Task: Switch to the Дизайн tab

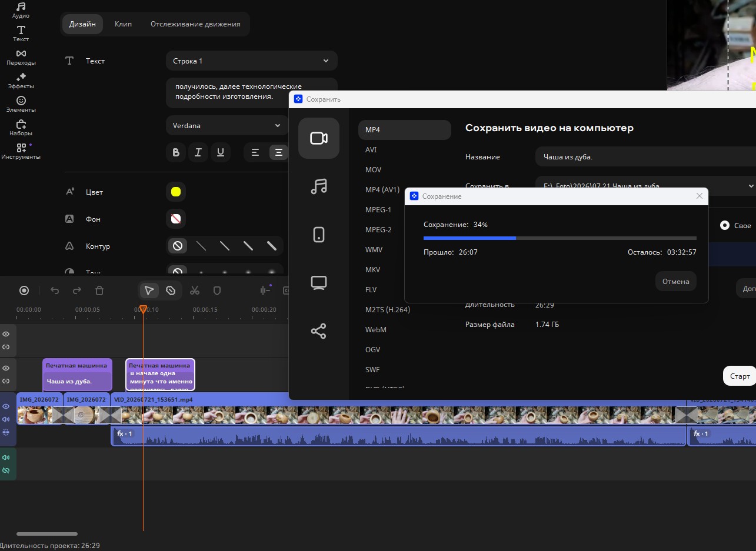Action: (82, 24)
